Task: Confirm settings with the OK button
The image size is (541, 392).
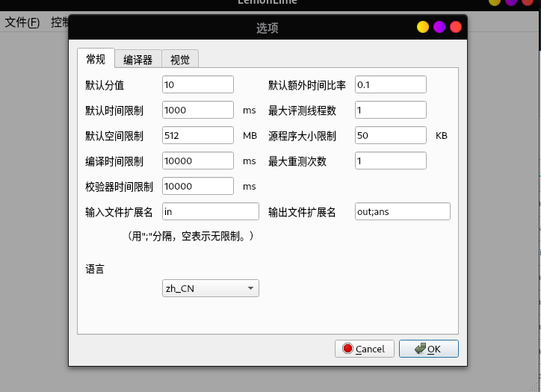Action: pyautogui.click(x=429, y=349)
